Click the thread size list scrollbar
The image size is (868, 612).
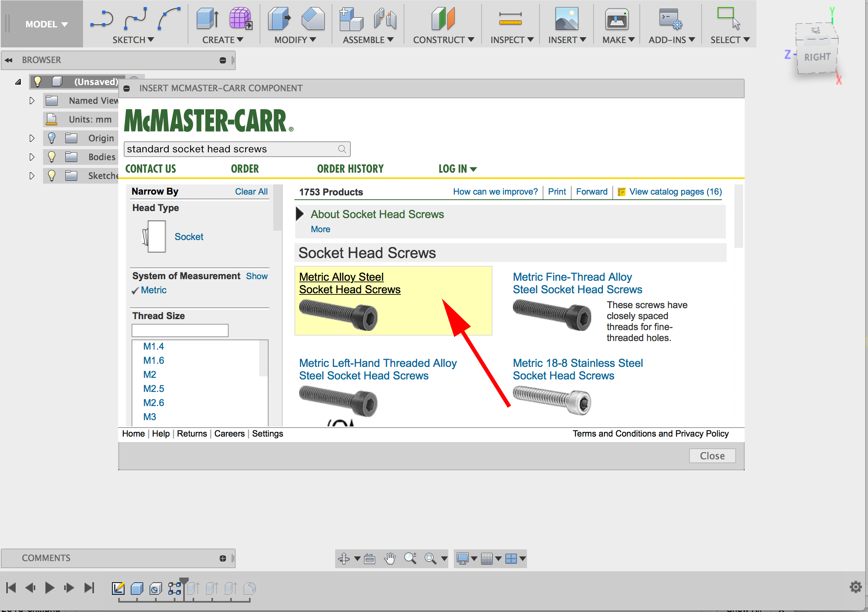click(x=263, y=358)
